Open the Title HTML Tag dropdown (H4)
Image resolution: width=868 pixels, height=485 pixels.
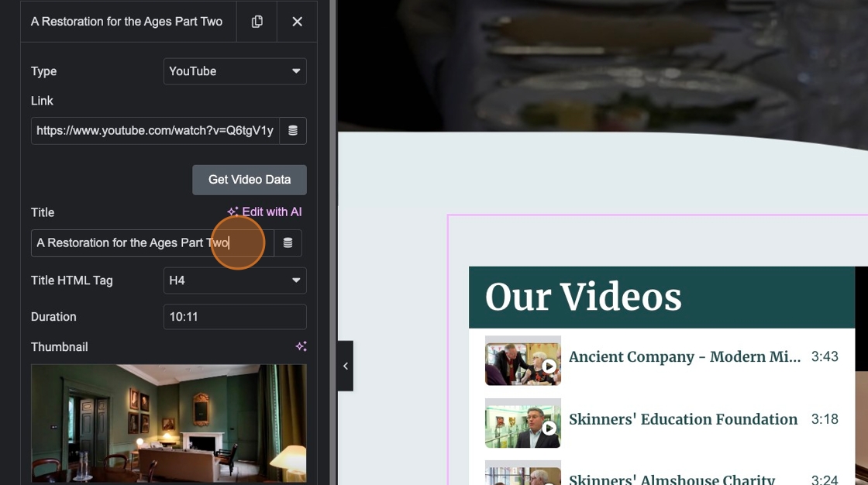pos(235,280)
